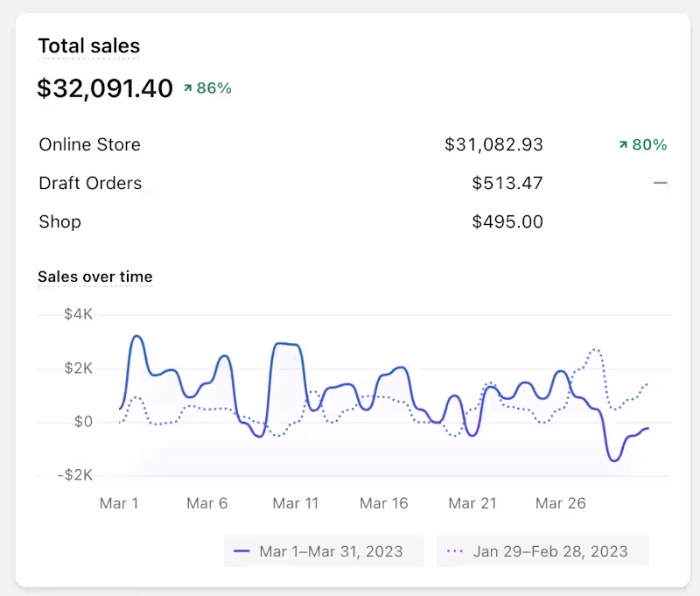Viewport: 700px width, 596px height.
Task: Toggle the Jan 29–Feb 28, 2023 legend
Action: pos(542,551)
